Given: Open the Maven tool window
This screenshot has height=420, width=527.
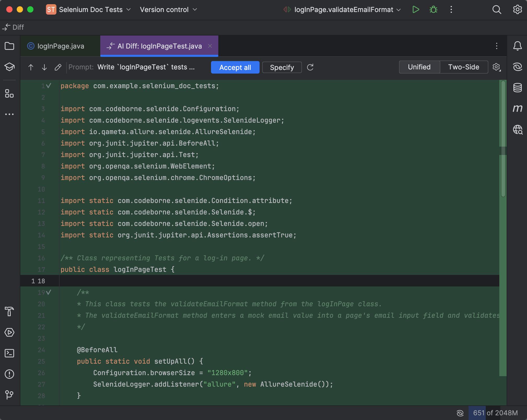Looking at the screenshot, I should 517,108.
